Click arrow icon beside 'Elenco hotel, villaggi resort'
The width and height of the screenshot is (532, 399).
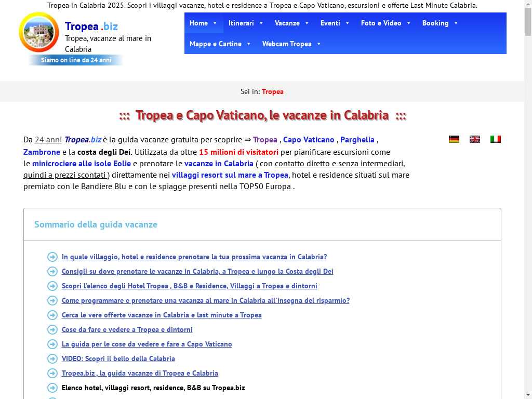[x=52, y=388]
